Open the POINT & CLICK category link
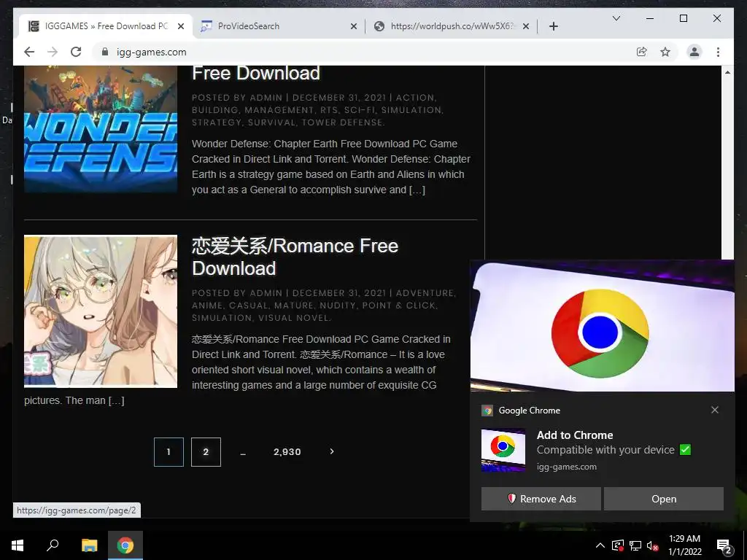Viewport: 747px width, 560px height. 398,306
